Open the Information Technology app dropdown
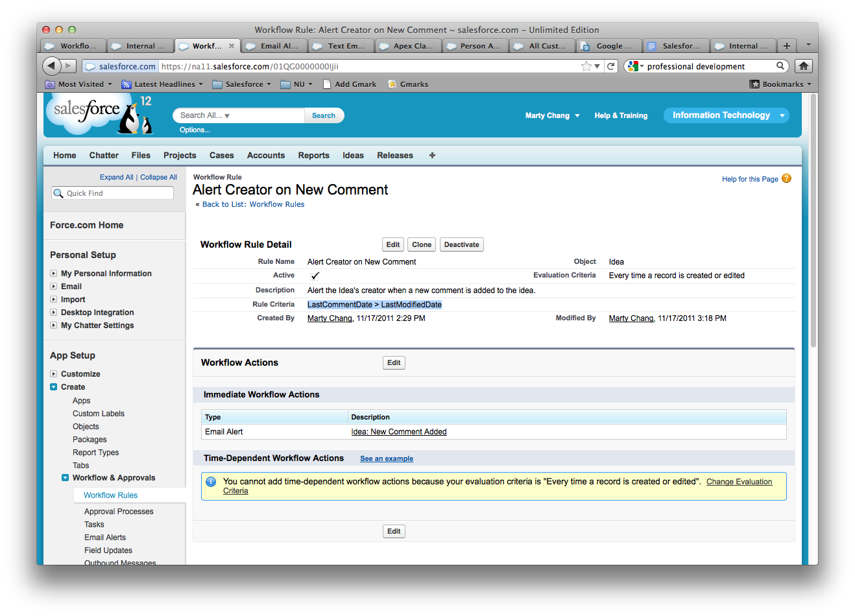 [x=726, y=115]
